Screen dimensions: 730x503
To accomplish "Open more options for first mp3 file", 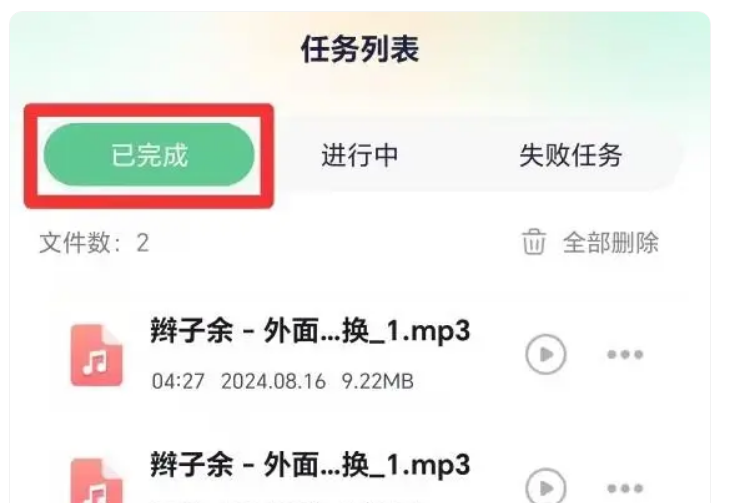I will click(x=625, y=355).
